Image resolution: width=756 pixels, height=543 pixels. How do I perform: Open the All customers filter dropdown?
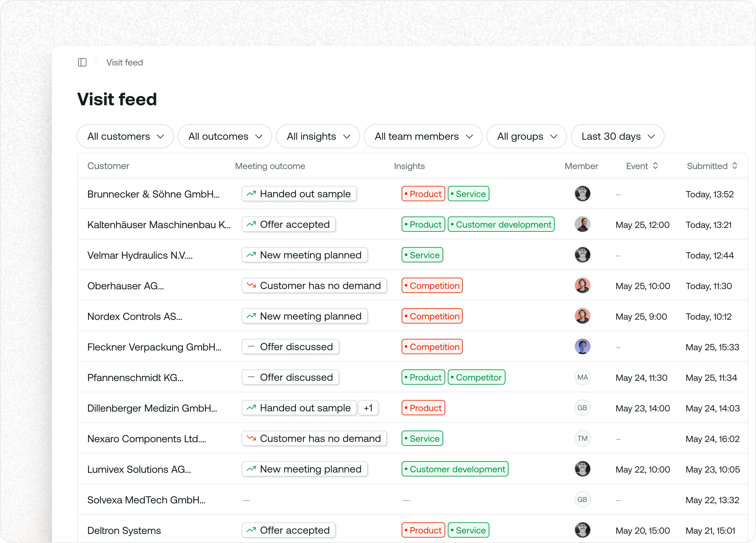[125, 136]
